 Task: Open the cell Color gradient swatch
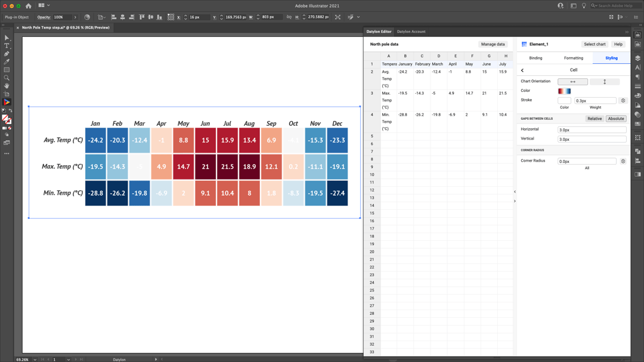[x=564, y=91]
